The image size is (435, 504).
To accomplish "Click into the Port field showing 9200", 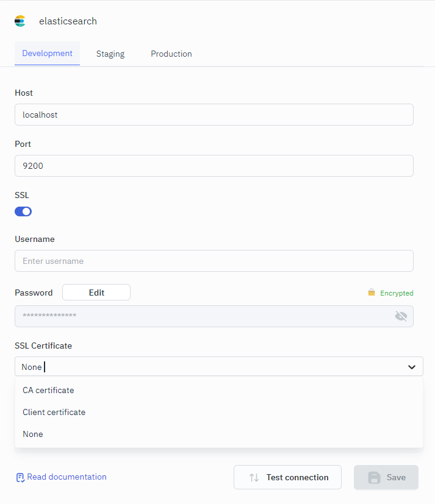I will [214, 166].
